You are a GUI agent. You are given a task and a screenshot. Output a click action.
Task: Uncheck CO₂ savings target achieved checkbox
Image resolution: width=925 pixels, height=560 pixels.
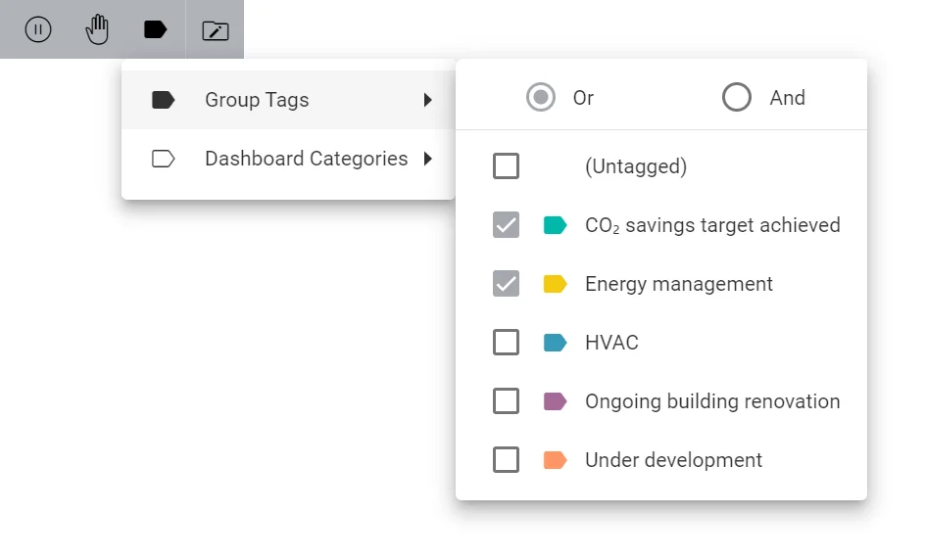(x=507, y=225)
